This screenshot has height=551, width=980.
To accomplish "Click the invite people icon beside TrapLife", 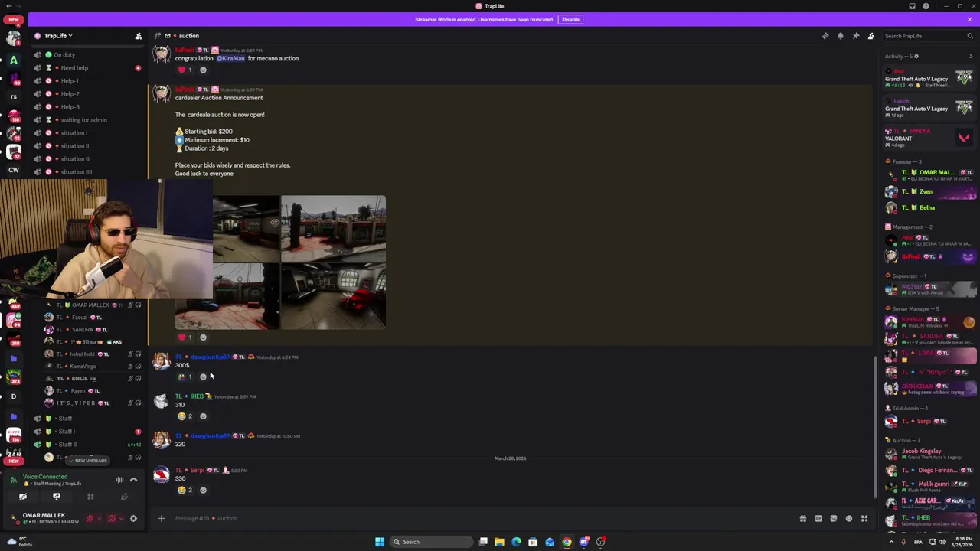I will tap(139, 36).
